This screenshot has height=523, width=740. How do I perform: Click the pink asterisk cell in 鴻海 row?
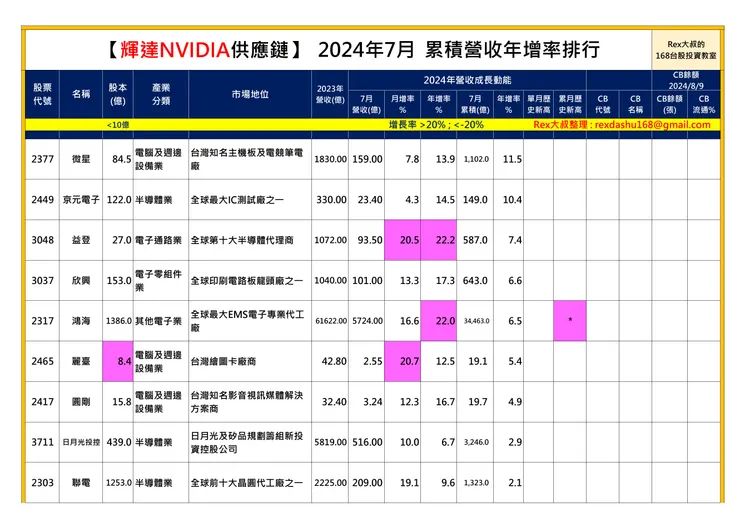coord(570,321)
